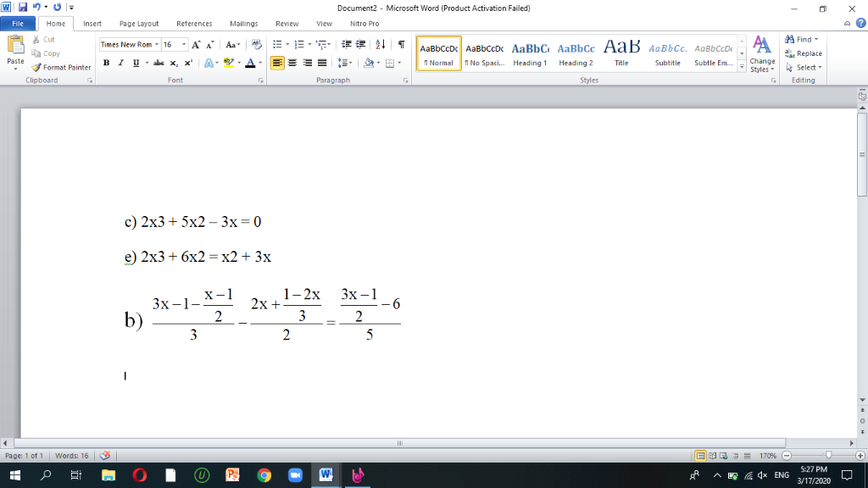Image resolution: width=868 pixels, height=488 pixels.
Task: Click the Clear Formatting icon
Action: pos(256,44)
